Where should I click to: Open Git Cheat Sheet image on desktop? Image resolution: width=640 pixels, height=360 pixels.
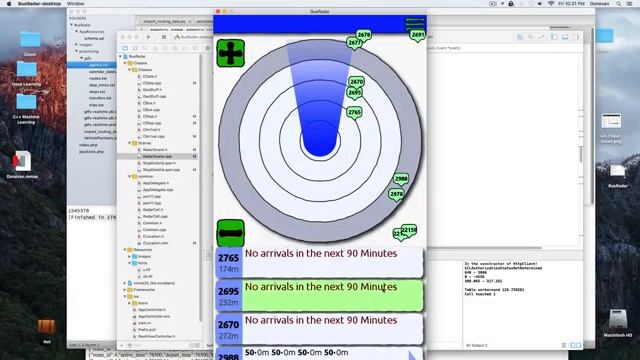pyautogui.click(x=611, y=128)
